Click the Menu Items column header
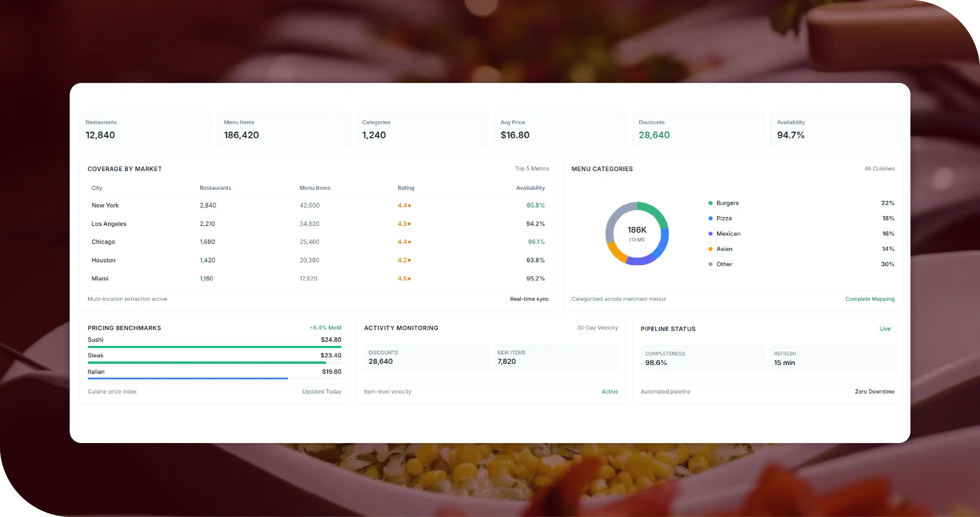The image size is (980, 517). click(315, 188)
